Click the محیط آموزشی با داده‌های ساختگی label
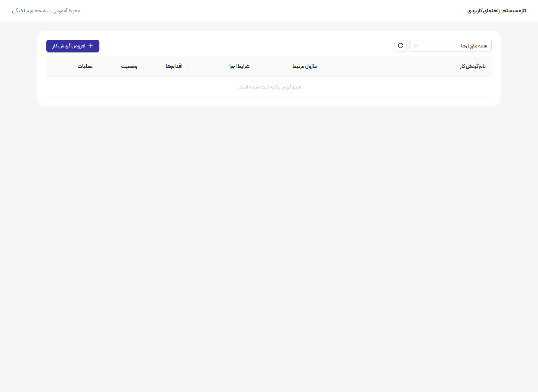This screenshot has height=392, width=538. click(x=46, y=11)
